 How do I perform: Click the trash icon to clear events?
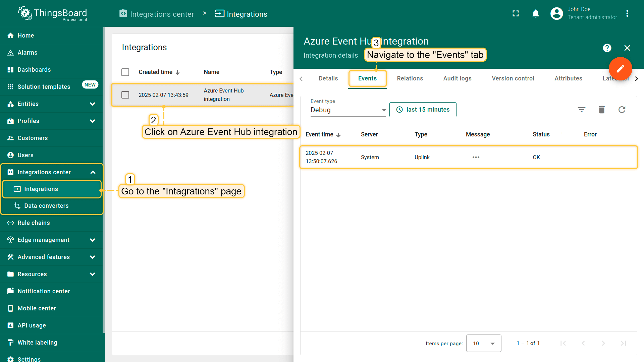point(601,110)
